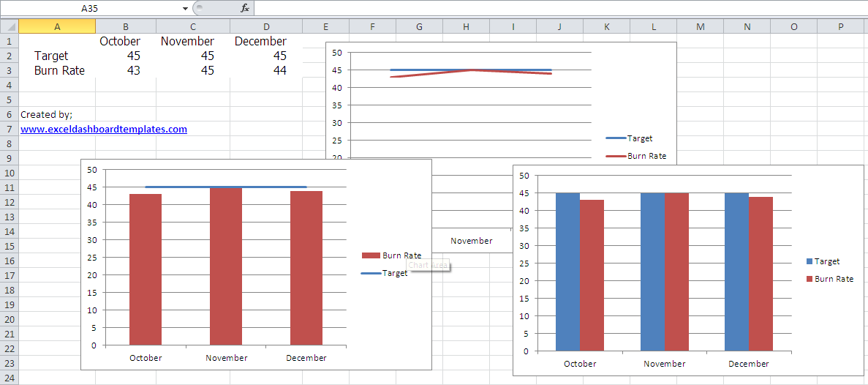This screenshot has width=868, height=385.
Task: Select the column A header
Action: (x=57, y=26)
